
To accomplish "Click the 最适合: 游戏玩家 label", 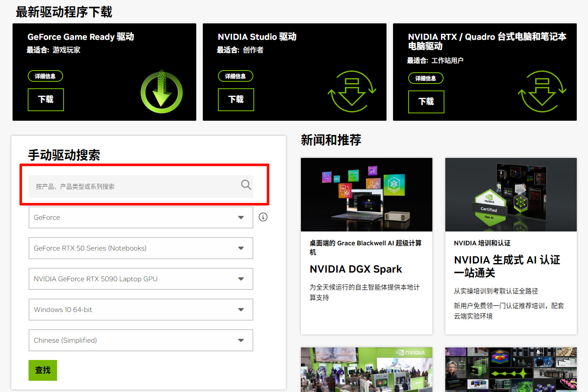I will click(x=54, y=50).
